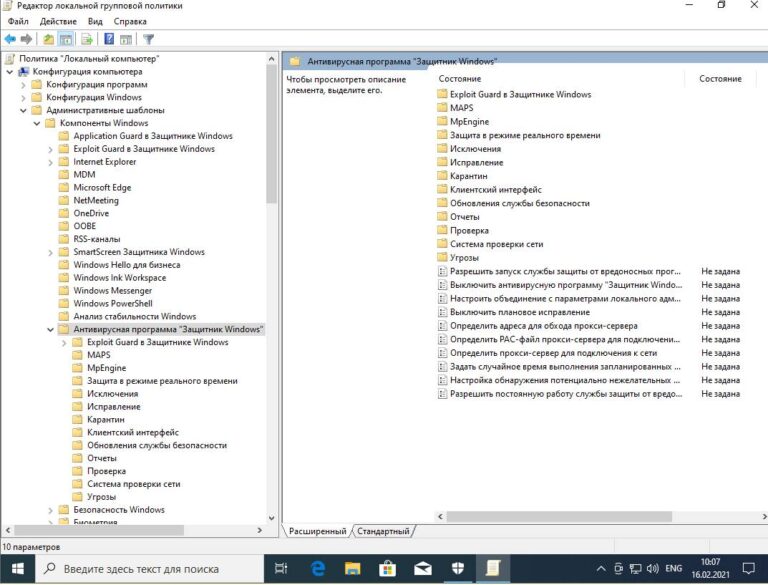Expand Internet Explorer tree node

(50, 162)
